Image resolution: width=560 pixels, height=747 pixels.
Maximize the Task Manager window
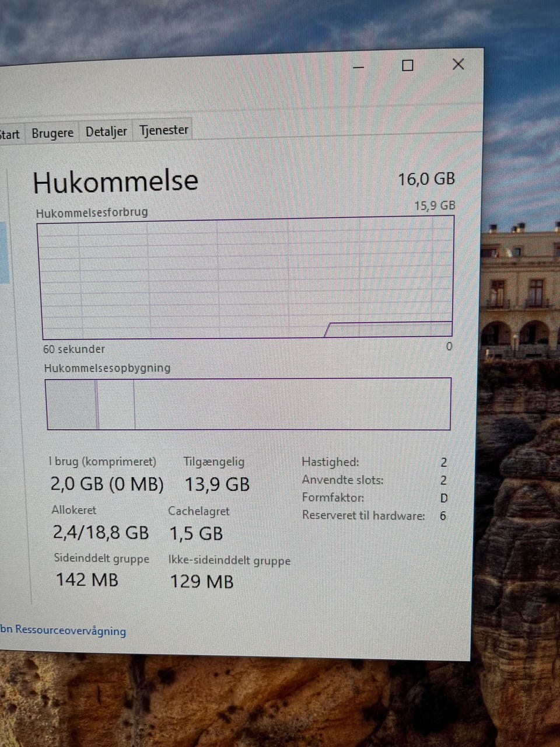[408, 65]
